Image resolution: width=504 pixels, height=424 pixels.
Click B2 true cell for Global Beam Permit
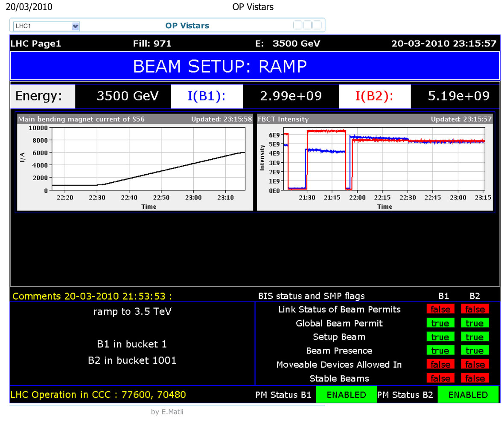tap(475, 323)
